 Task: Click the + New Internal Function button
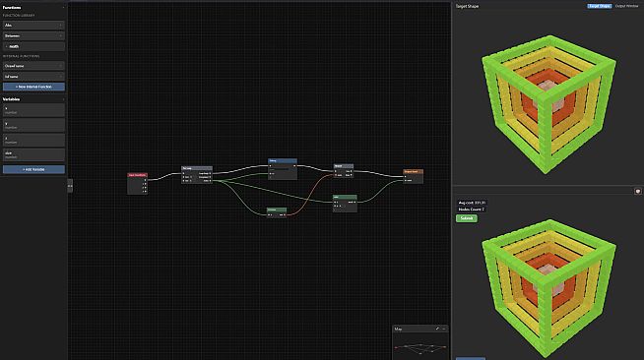click(33, 87)
